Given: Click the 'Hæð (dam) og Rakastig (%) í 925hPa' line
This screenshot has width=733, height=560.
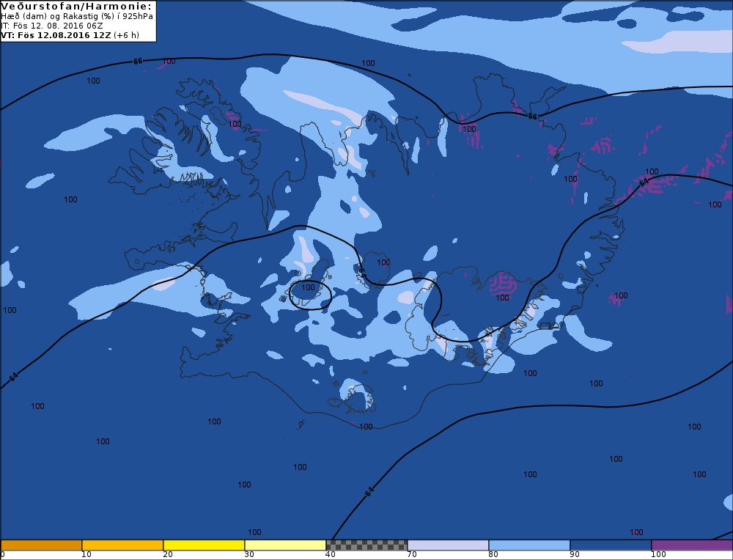Looking at the screenshot, I should (77, 16).
